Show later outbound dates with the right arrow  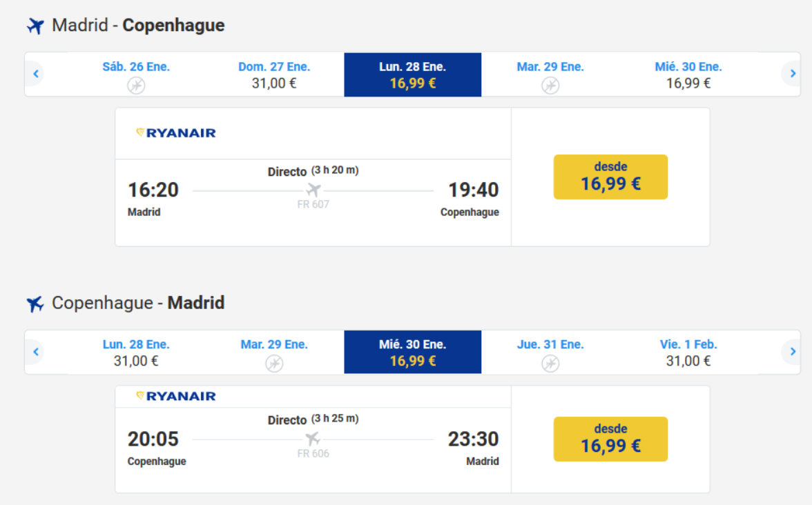click(792, 73)
